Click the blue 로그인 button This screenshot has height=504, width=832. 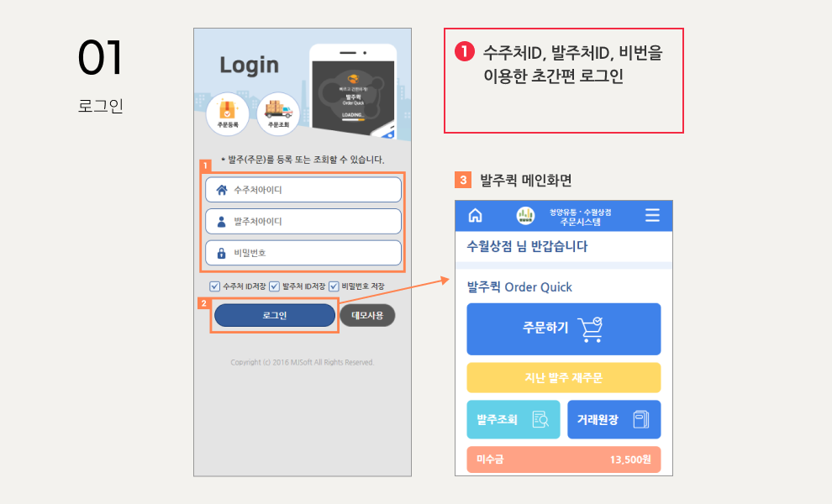coord(274,316)
